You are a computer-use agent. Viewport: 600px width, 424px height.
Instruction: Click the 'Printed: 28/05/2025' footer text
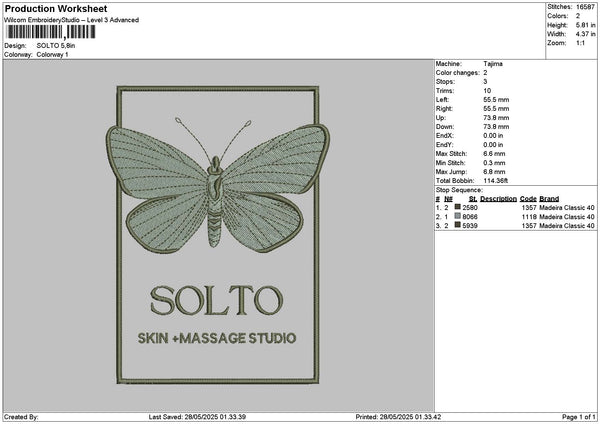pos(398,417)
